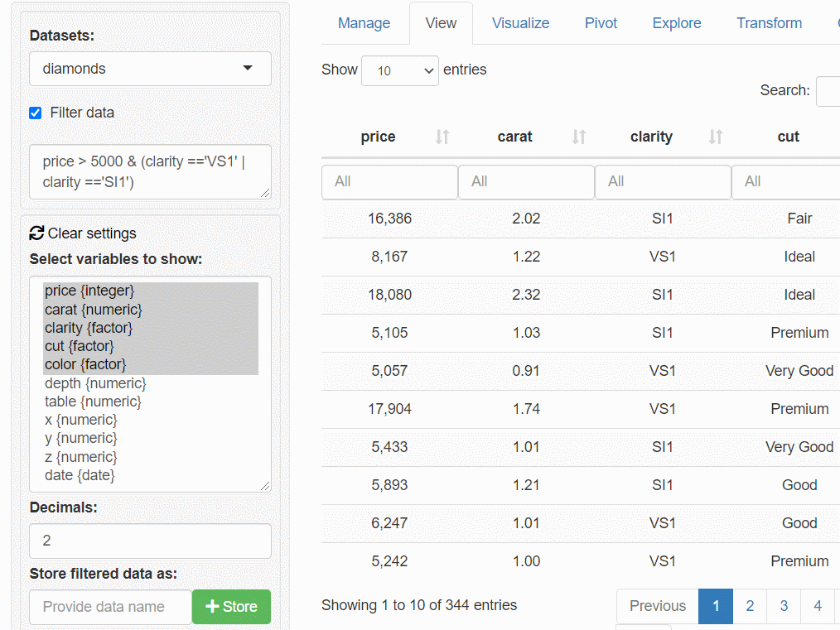Click the plus Store button
840x630 pixels.
pos(231,607)
